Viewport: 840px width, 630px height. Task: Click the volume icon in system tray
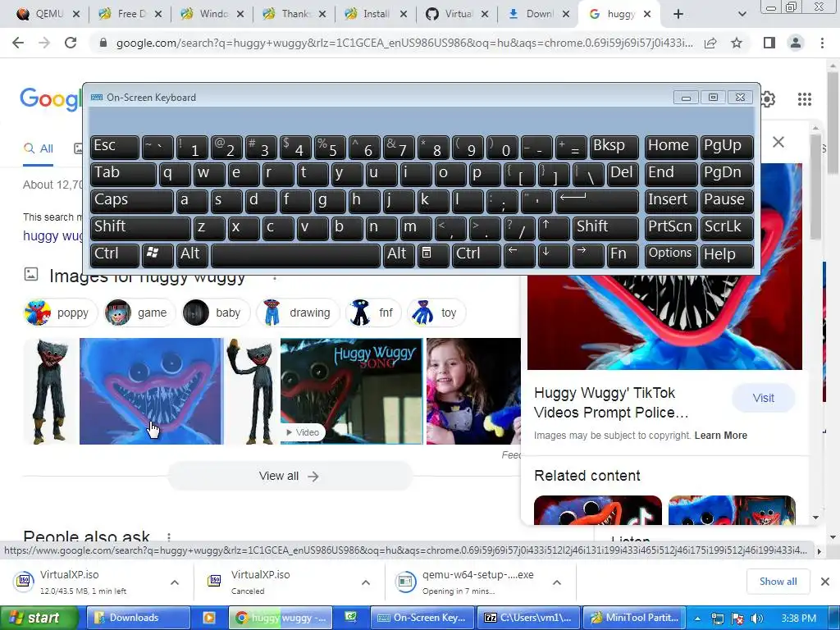(x=757, y=619)
